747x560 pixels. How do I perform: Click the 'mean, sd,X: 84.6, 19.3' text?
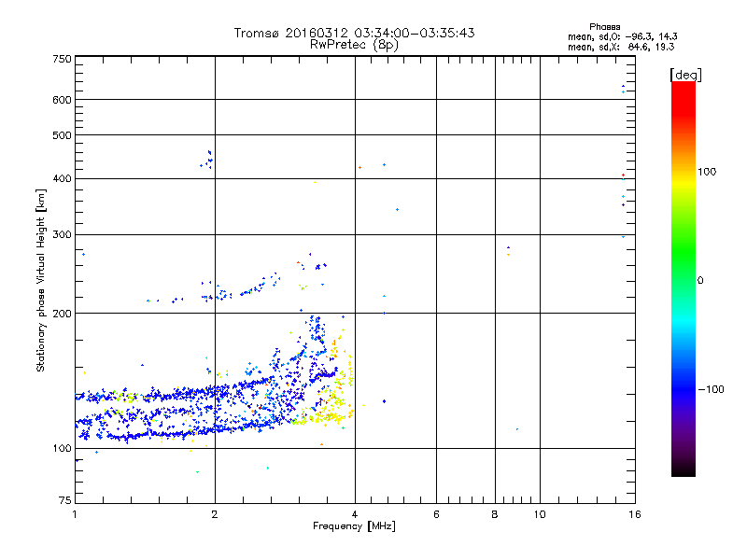tap(621, 47)
